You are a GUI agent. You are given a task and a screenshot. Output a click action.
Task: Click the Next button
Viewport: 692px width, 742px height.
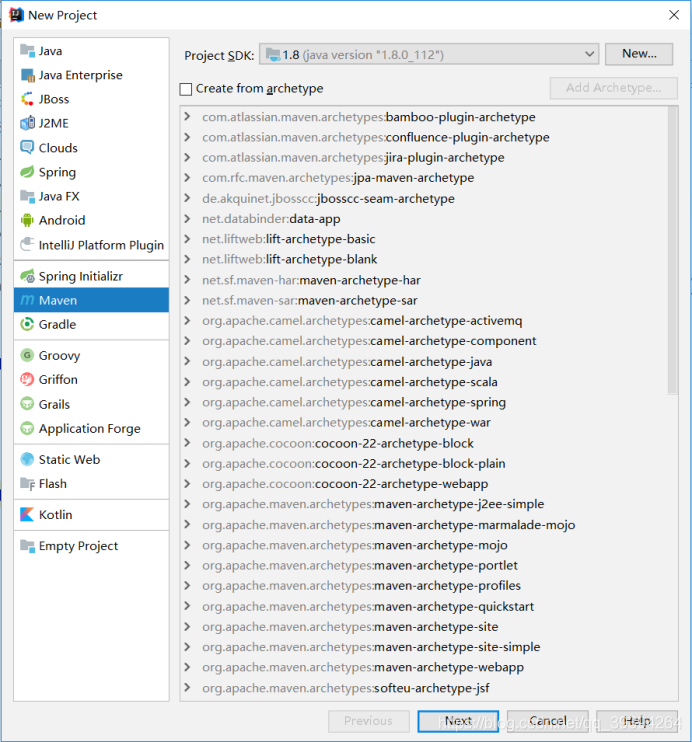click(458, 721)
